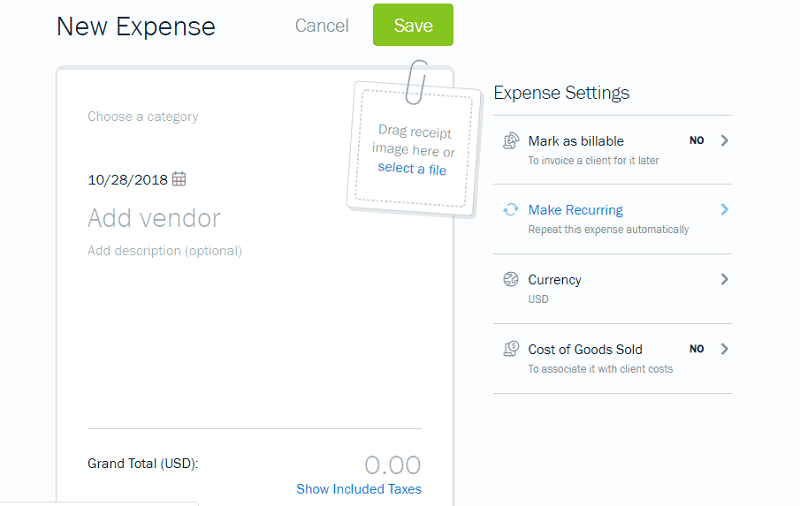The height and width of the screenshot is (506, 800).
Task: Toggle the Cost of Goods Sold NO switch
Action: point(697,349)
